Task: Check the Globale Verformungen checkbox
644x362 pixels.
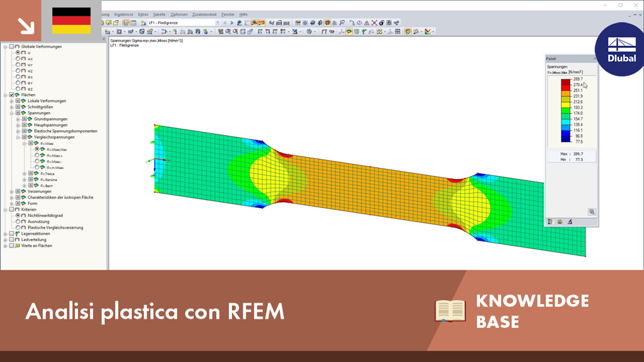Action: 11,47
